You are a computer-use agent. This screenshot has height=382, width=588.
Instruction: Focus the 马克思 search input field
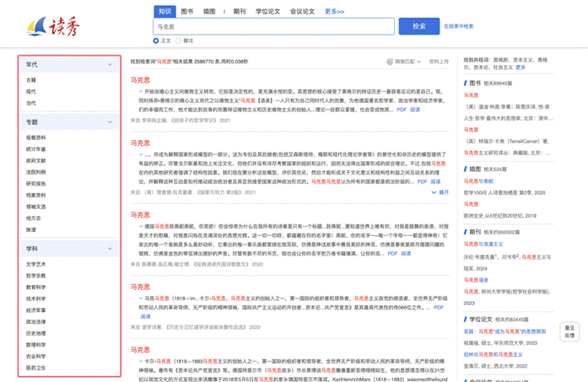coord(273,27)
